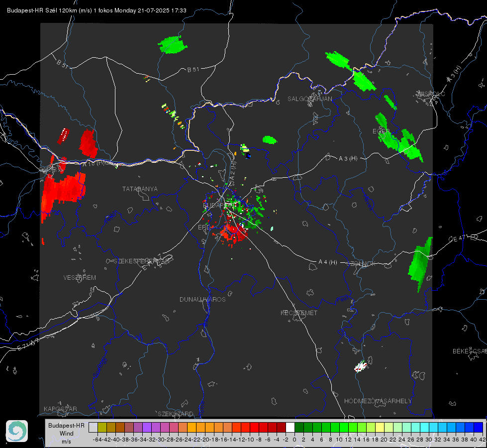487x448 pixels.
Task: Click the KECSKEMÉT city label
Action: pos(299,313)
